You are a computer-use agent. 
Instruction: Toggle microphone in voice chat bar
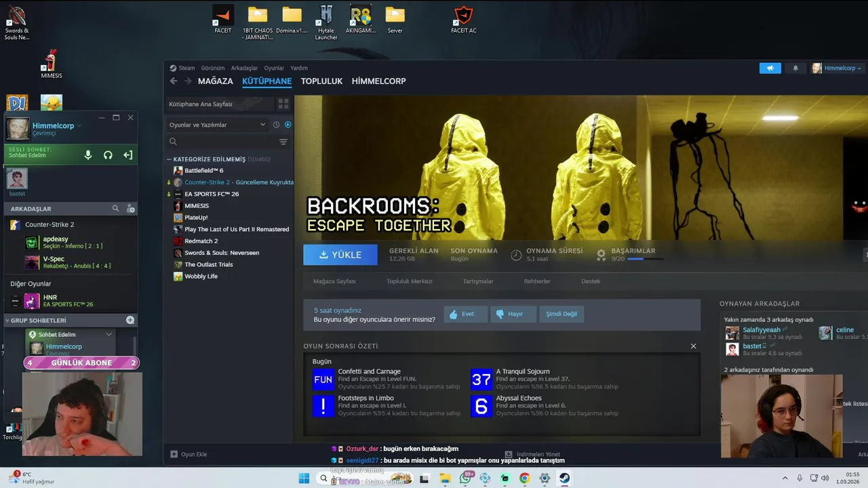(87, 155)
